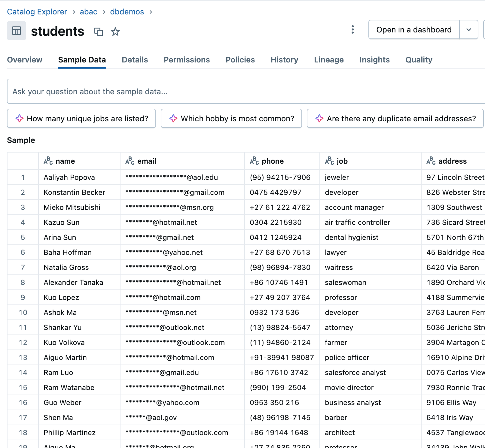Screen dimensions: 485x448
Task: View the Quality tab
Action: [419, 59]
